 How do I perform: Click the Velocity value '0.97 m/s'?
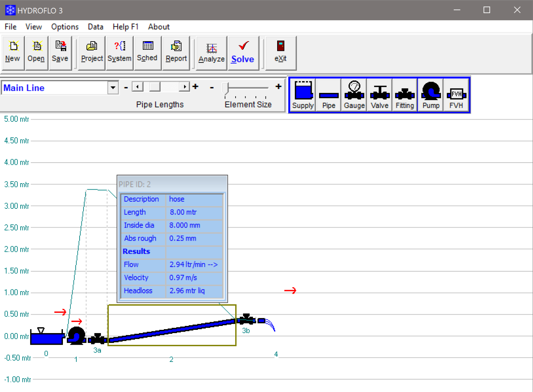click(x=183, y=278)
